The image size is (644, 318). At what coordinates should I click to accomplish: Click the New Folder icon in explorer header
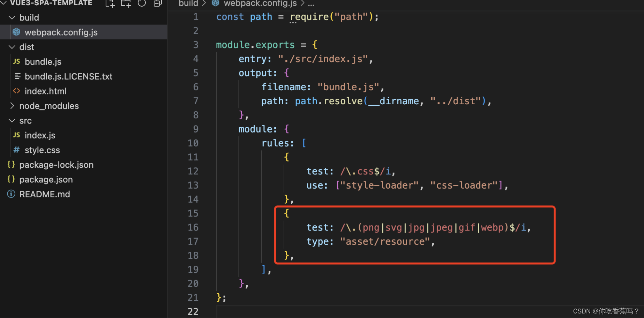click(x=126, y=3)
